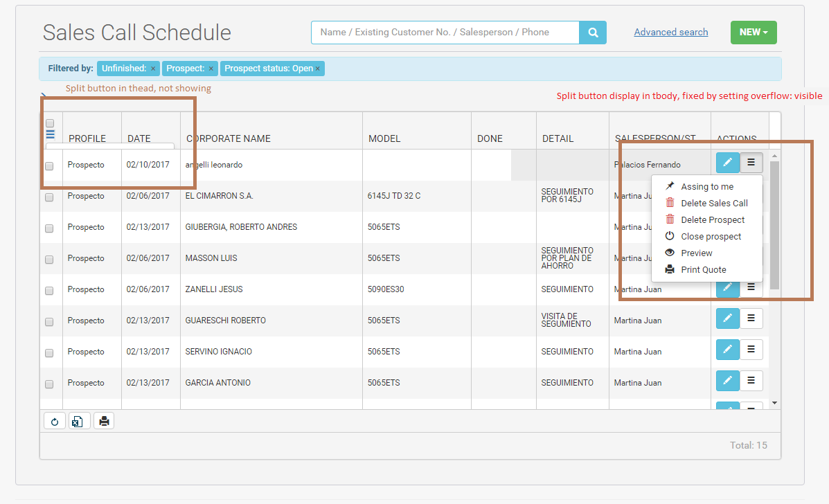Open the blue list menu icon in header

click(x=51, y=134)
